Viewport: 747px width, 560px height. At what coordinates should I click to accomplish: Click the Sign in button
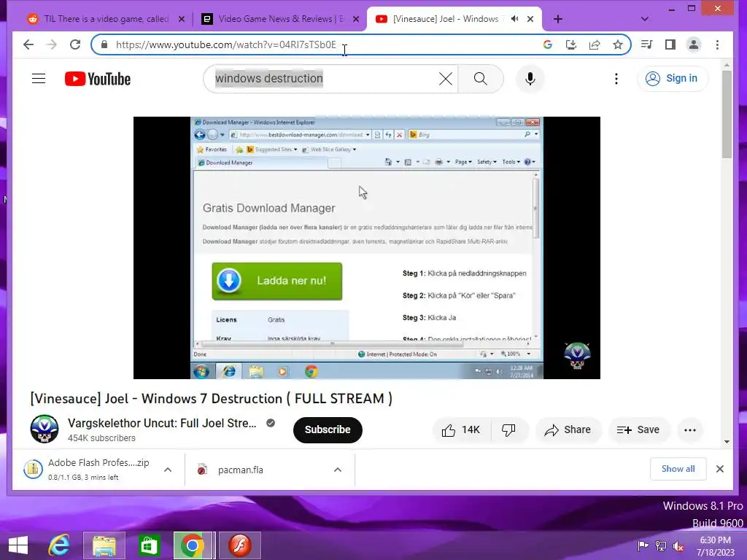tap(672, 79)
